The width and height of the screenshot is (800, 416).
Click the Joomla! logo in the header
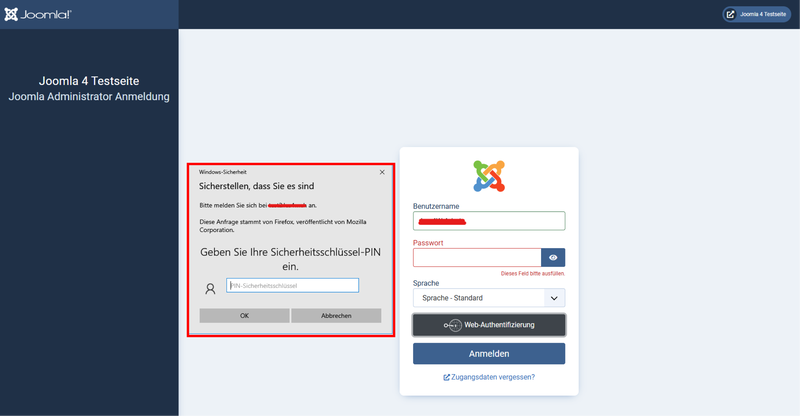tap(37, 14)
